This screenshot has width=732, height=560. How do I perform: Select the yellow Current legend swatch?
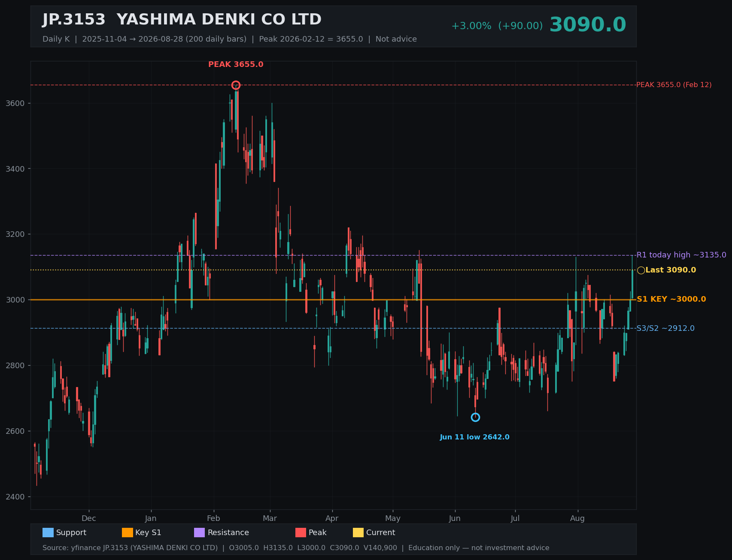[358, 533]
